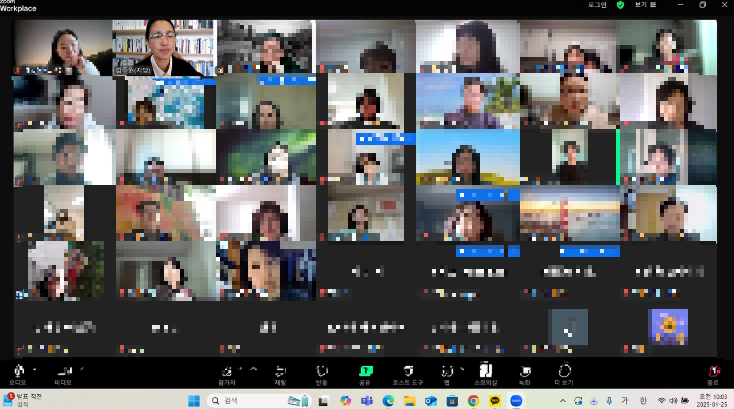
Task: Open Task View on the taskbar
Action: click(x=323, y=401)
